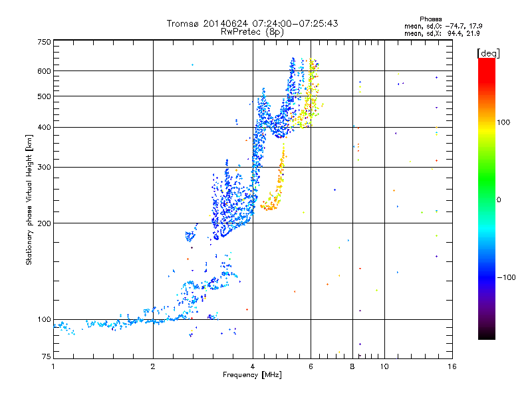The height and width of the screenshot is (399, 532).
Task: Click the '500' y-axis label
Action: (45, 96)
